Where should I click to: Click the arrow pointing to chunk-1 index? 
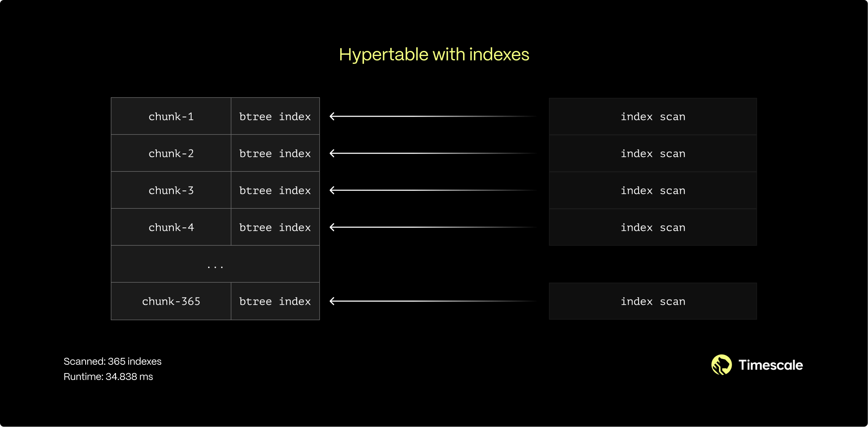coord(432,117)
